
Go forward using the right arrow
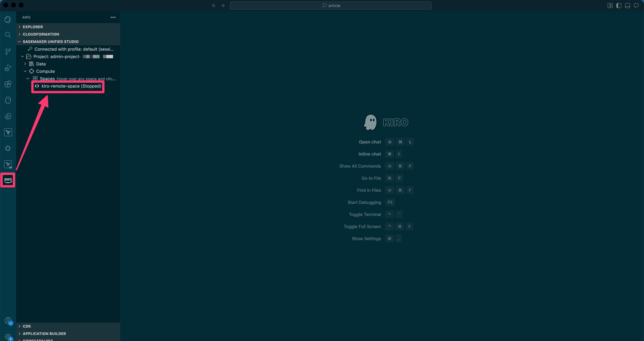[223, 6]
